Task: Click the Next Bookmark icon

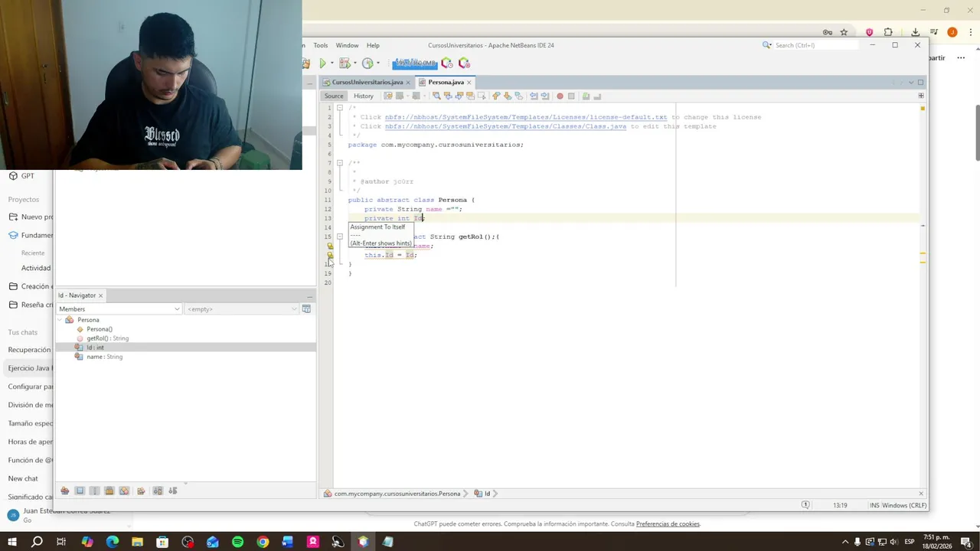Action: pyautogui.click(x=508, y=96)
